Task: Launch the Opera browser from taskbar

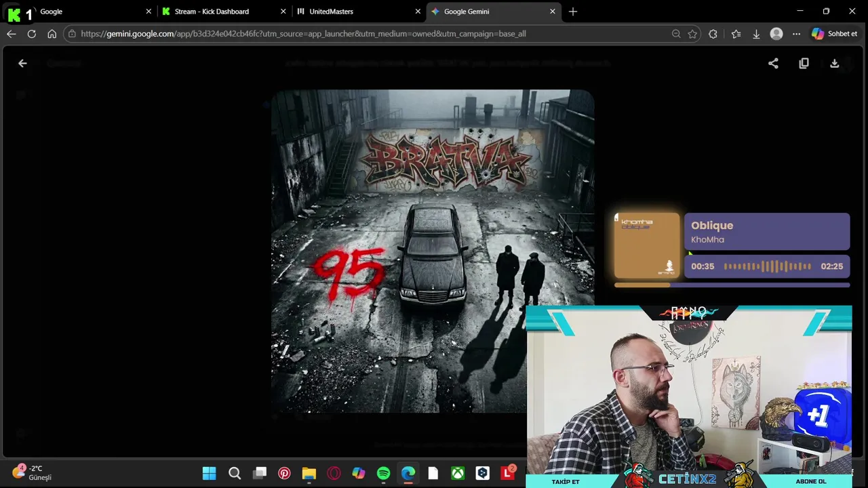Action: [334, 473]
